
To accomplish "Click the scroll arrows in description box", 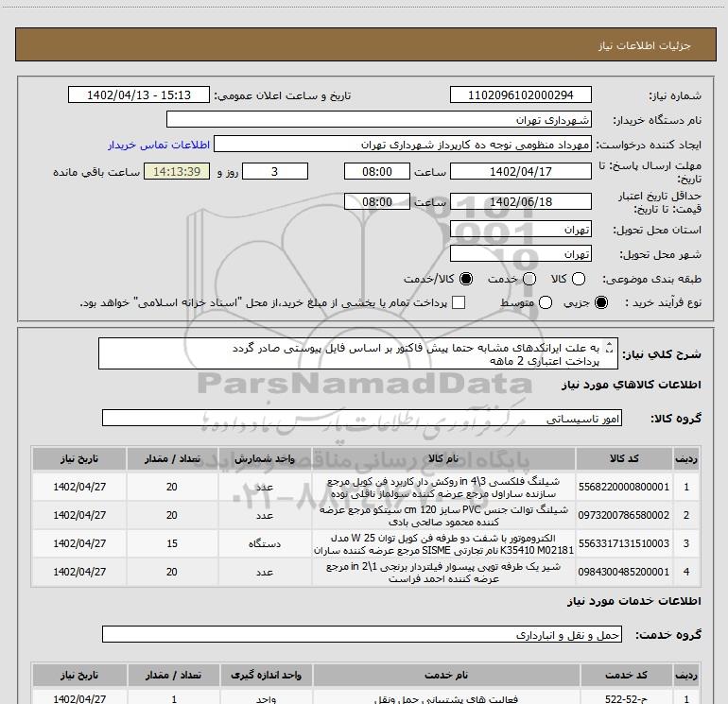I will [610, 347].
